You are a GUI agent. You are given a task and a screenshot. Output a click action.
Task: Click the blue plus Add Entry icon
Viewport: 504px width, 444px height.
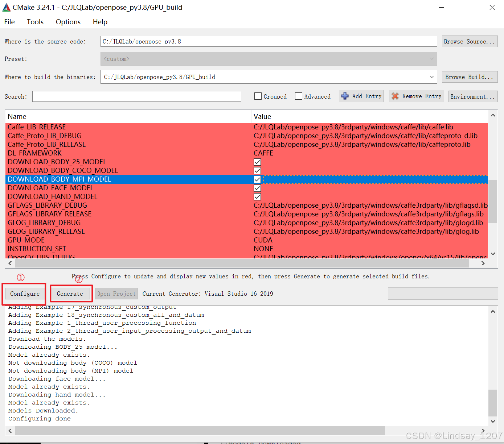(x=345, y=96)
